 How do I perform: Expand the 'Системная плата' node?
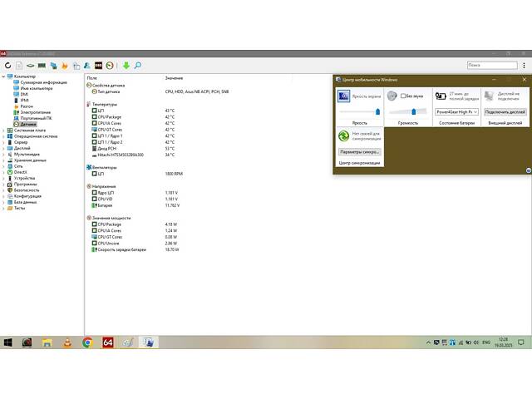(x=3, y=131)
